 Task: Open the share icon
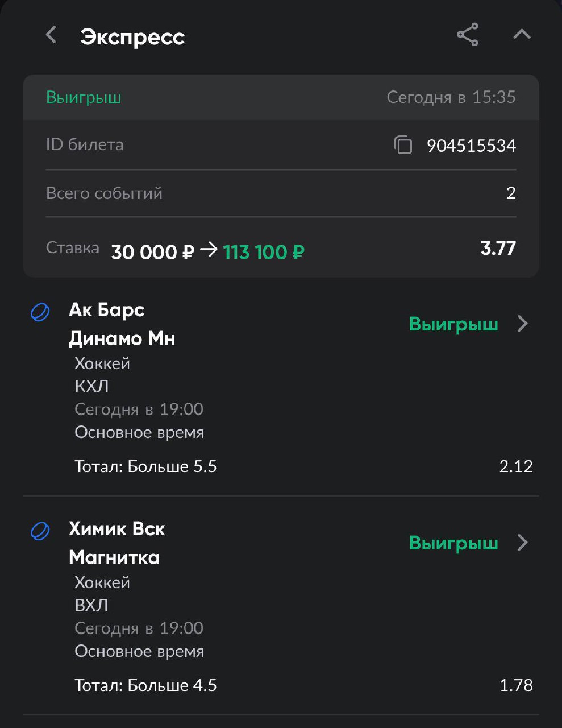(467, 35)
